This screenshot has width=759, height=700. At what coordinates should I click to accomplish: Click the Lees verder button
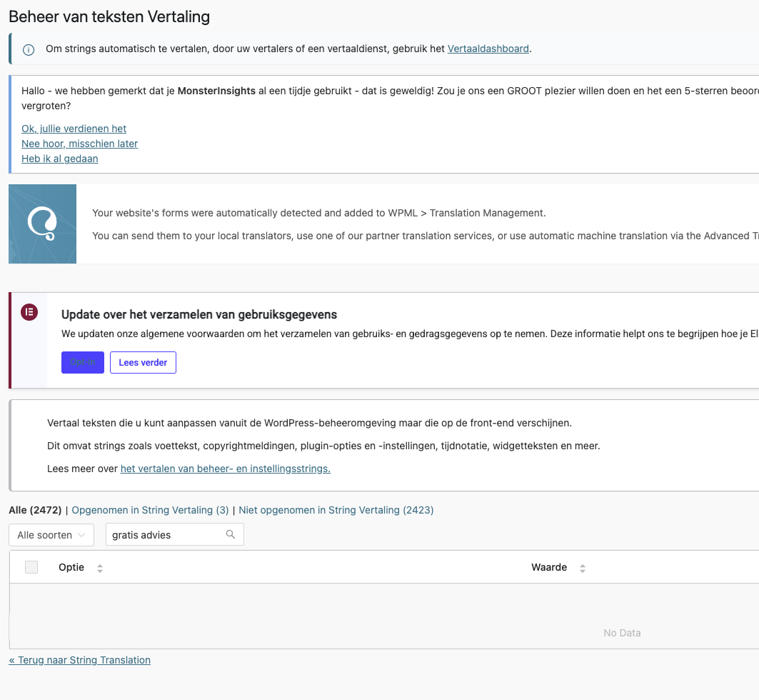[143, 362]
